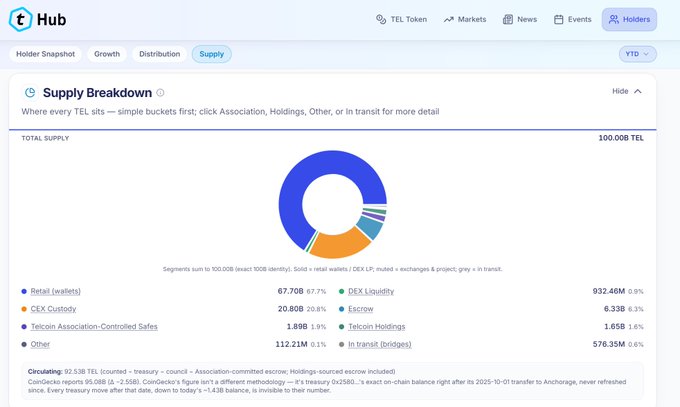The height and width of the screenshot is (407, 680).
Task: Click the Hub wordmark text
Action: click(x=52, y=20)
